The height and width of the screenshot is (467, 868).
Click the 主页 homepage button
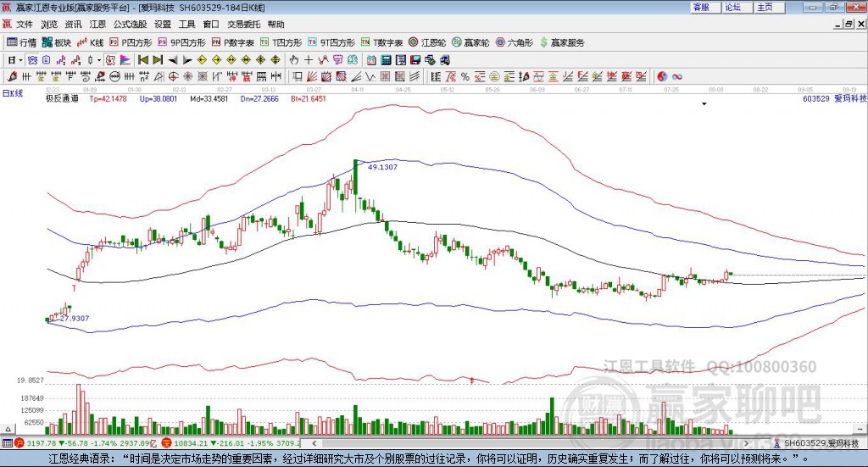[x=770, y=7]
